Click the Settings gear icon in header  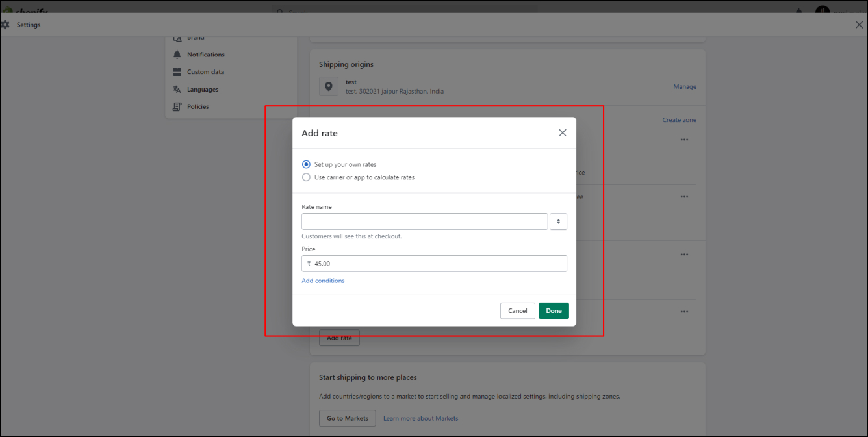pos(5,25)
